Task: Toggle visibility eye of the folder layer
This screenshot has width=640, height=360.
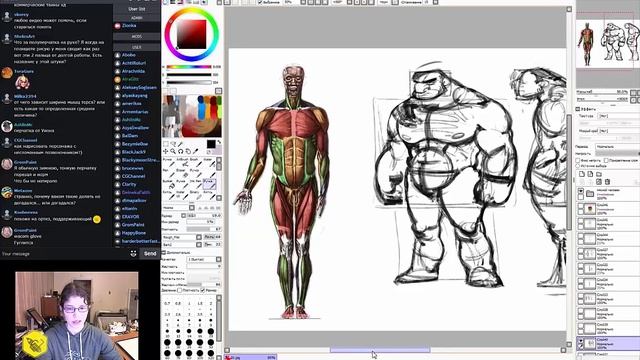Action: [x=581, y=191]
